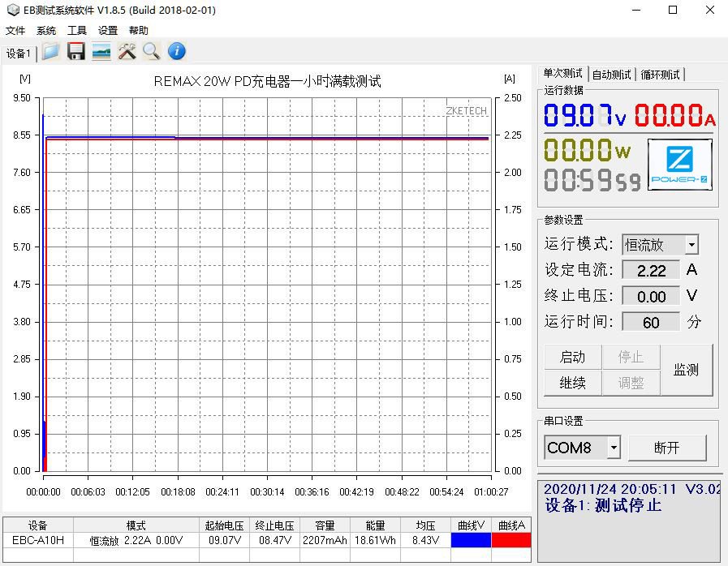Image resolution: width=728 pixels, height=566 pixels.
Task: Switch to the 自动测试 tab
Action: [x=611, y=75]
